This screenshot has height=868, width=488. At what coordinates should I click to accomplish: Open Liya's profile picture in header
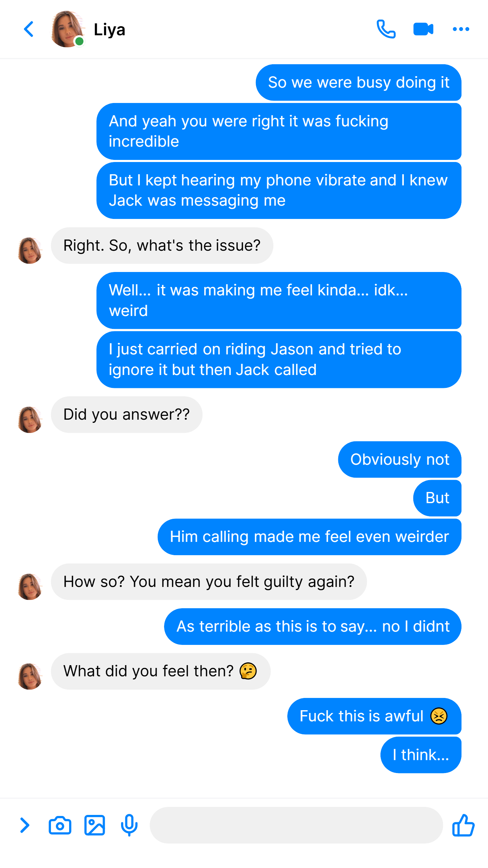(x=68, y=29)
